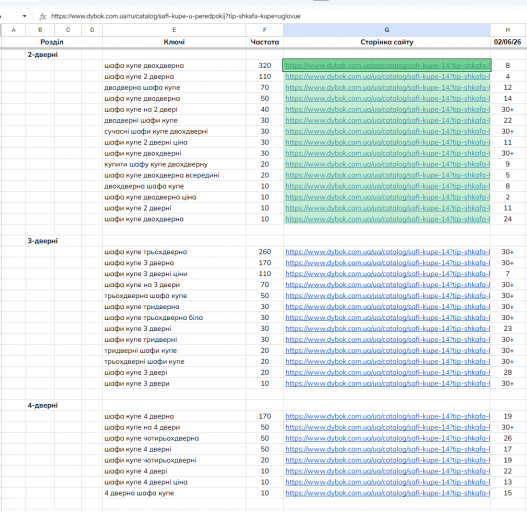Viewport: 527px width, 512px height.
Task: Click the 'Сторінка сайту' header cell
Action: (x=387, y=42)
